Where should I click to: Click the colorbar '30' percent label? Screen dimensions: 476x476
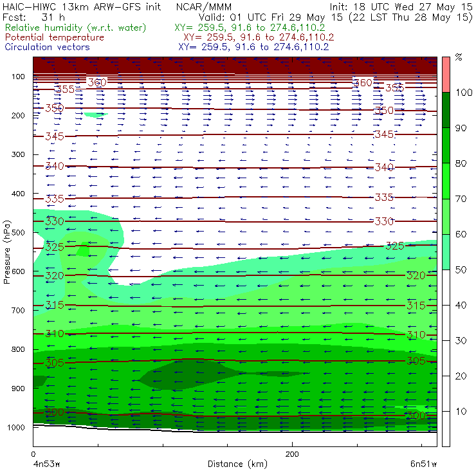(461, 341)
